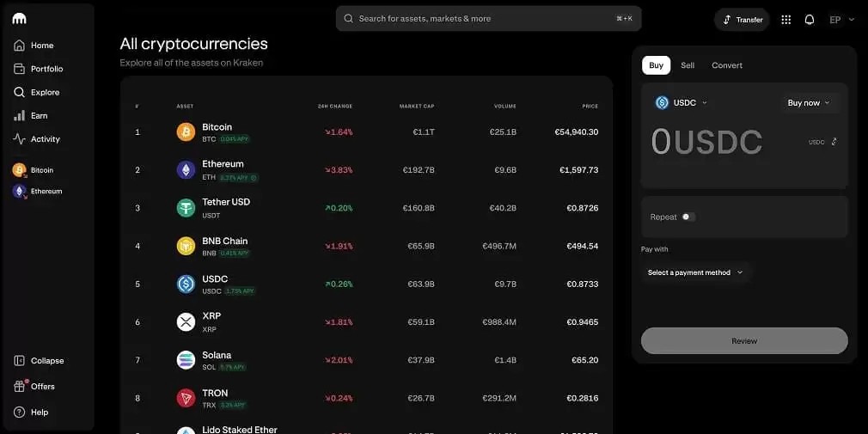The height and width of the screenshot is (434, 868).
Task: Open Offers from the sidebar
Action: pyautogui.click(x=34, y=387)
